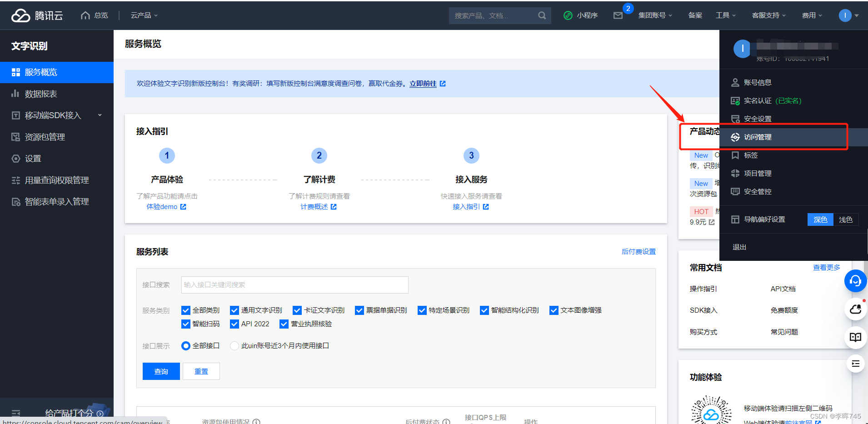Expand the 云产品 dropdown

[x=144, y=15]
